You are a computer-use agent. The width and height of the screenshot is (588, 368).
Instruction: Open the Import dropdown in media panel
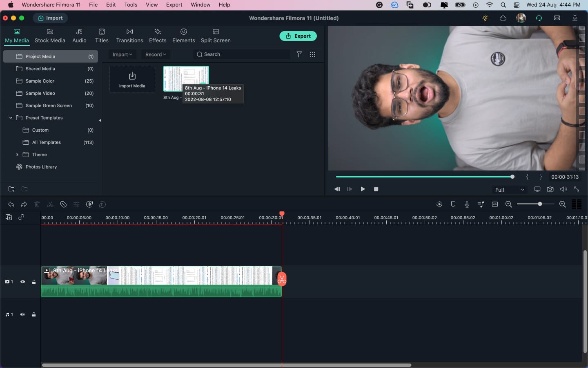122,54
